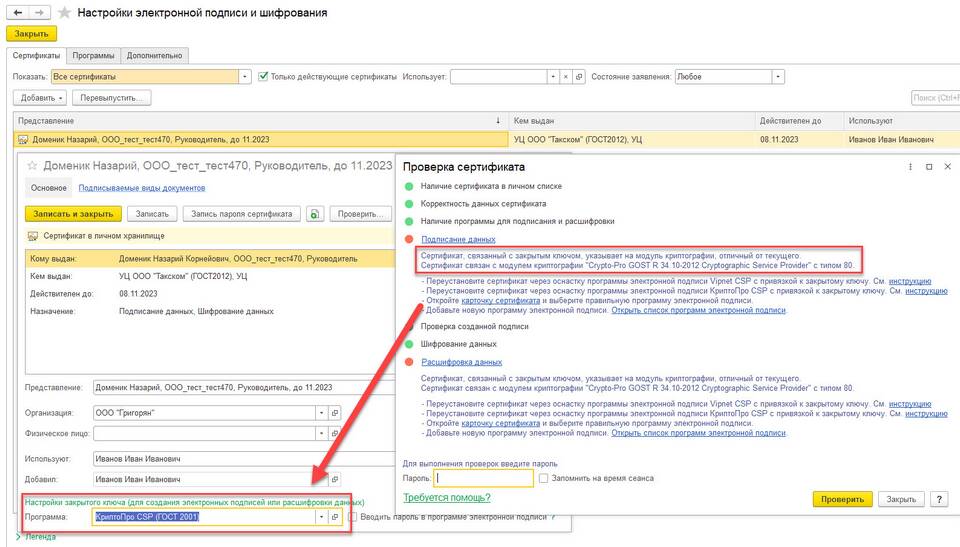Open the Добавить dropdown button

tap(40, 97)
